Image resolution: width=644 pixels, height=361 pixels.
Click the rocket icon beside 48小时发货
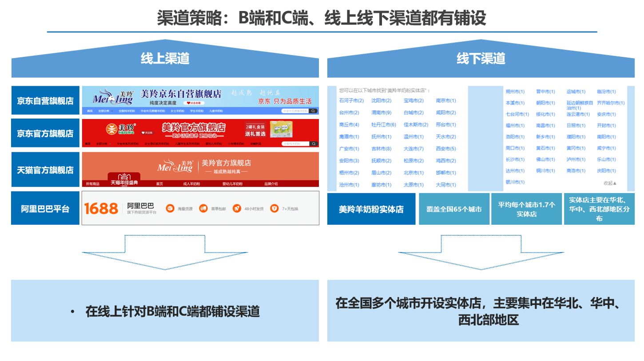(237, 209)
